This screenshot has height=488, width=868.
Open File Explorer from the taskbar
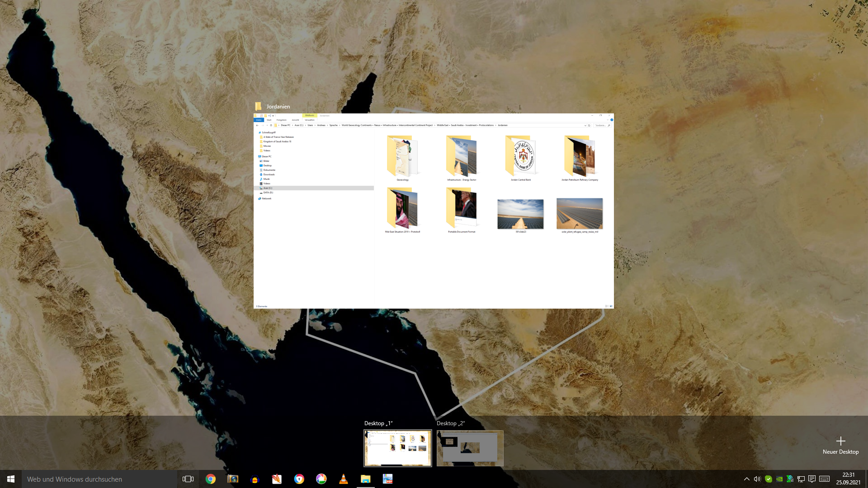365,479
